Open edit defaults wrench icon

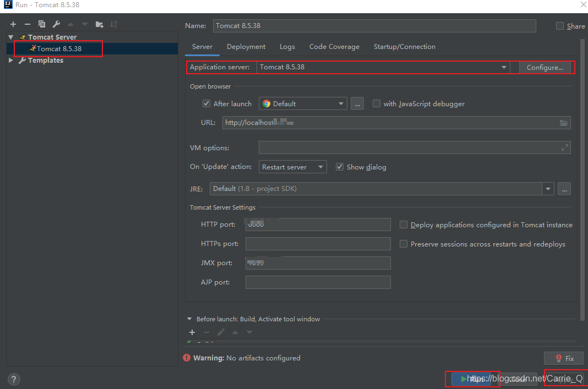(56, 24)
